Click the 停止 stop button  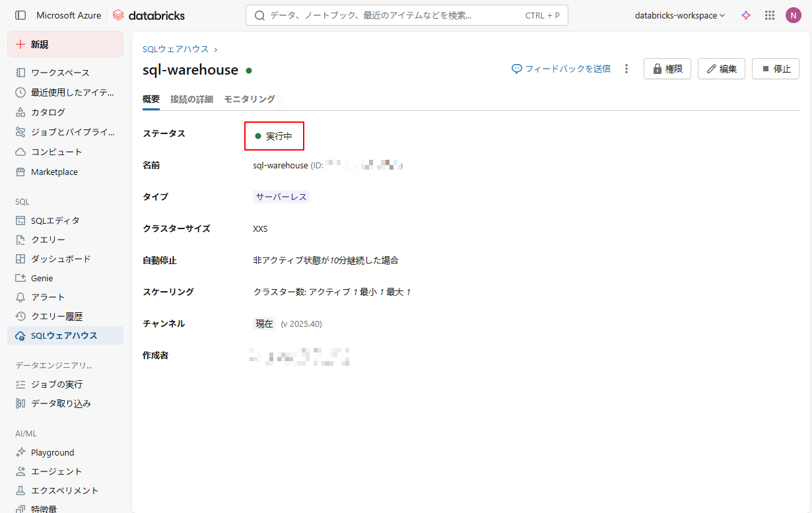tap(775, 69)
